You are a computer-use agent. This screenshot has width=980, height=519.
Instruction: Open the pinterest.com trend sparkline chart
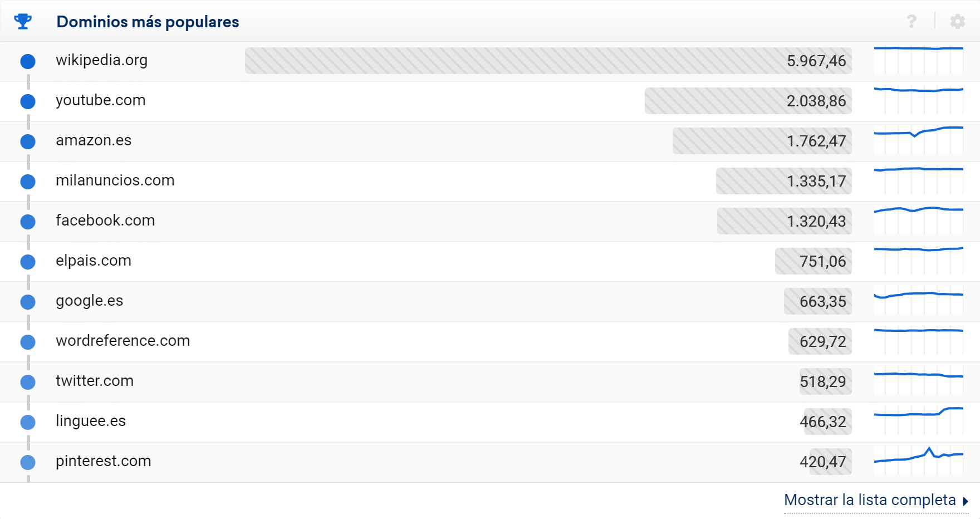click(918, 461)
